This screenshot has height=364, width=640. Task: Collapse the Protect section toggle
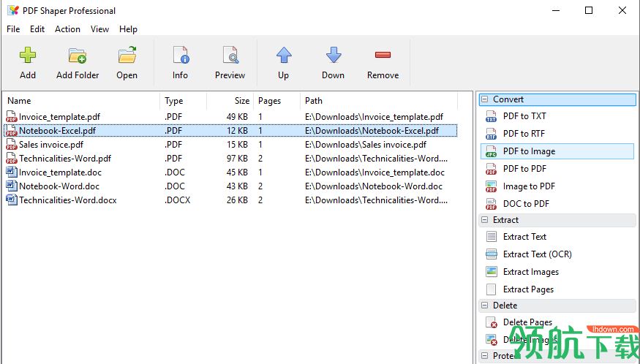coord(484,355)
